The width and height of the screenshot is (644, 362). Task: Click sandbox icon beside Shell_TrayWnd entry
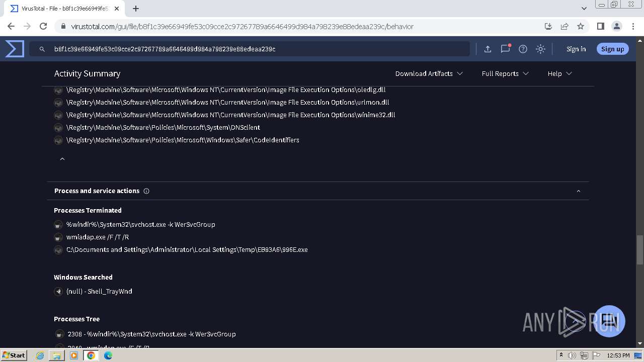pyautogui.click(x=58, y=292)
